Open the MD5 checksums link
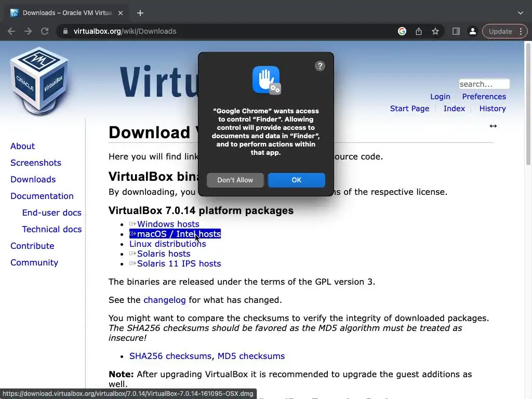This screenshot has height=399, width=532. pyautogui.click(x=251, y=356)
